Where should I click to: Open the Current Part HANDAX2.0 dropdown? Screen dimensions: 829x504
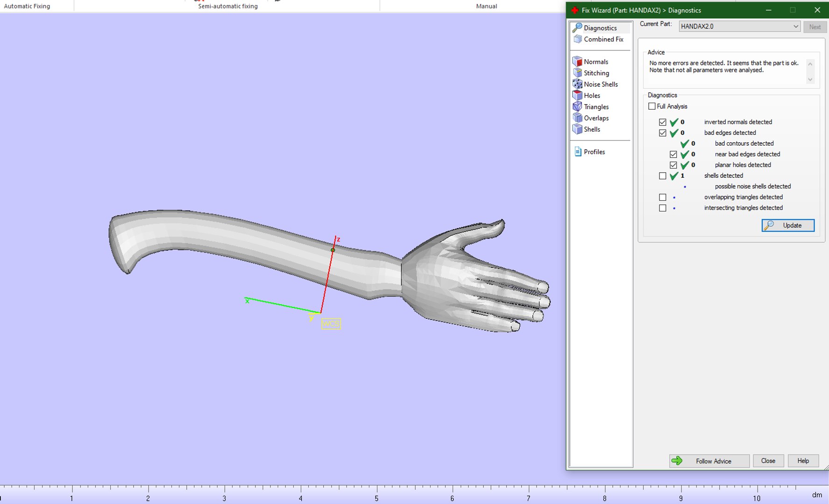(739, 27)
